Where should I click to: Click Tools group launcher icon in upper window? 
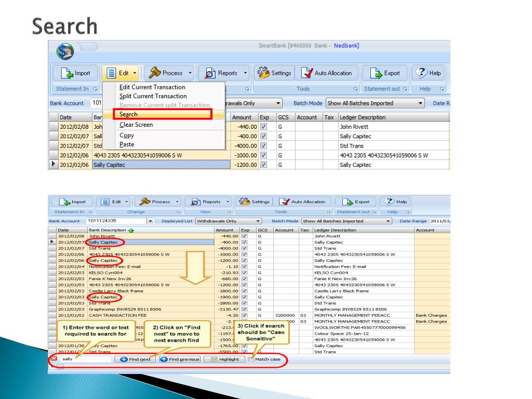click(355, 89)
